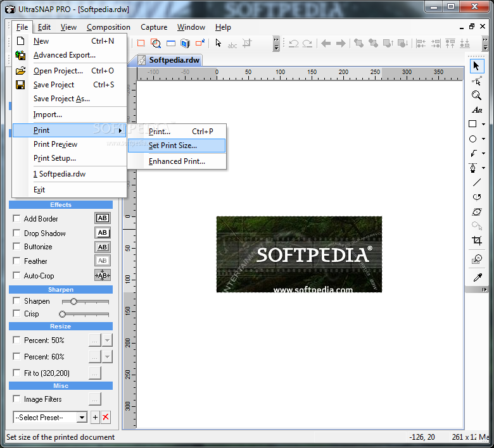Screen dimensions: 494x448
Task: Select the node edit tool
Action: point(476,81)
